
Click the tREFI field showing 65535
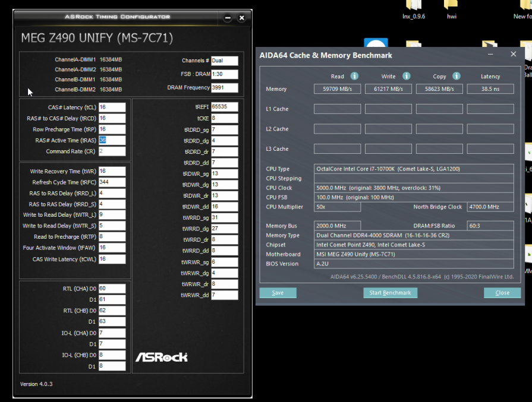pyautogui.click(x=225, y=107)
